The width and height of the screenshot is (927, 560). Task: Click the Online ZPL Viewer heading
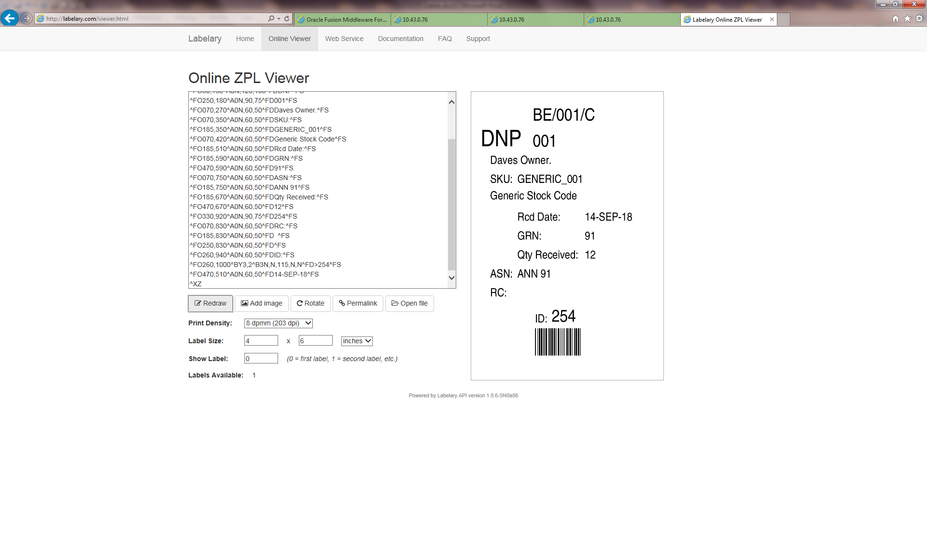(249, 78)
